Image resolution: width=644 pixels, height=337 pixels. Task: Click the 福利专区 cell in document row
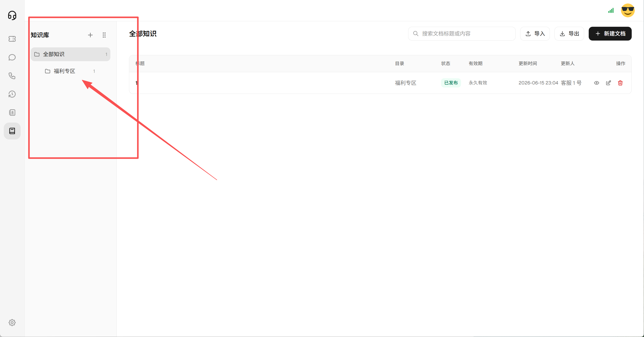[x=405, y=83]
